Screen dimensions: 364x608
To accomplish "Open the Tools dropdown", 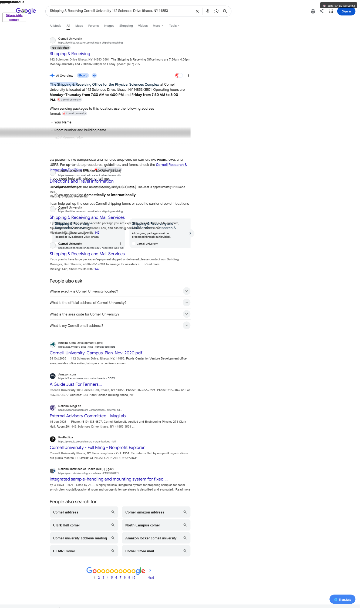I will coord(174,26).
